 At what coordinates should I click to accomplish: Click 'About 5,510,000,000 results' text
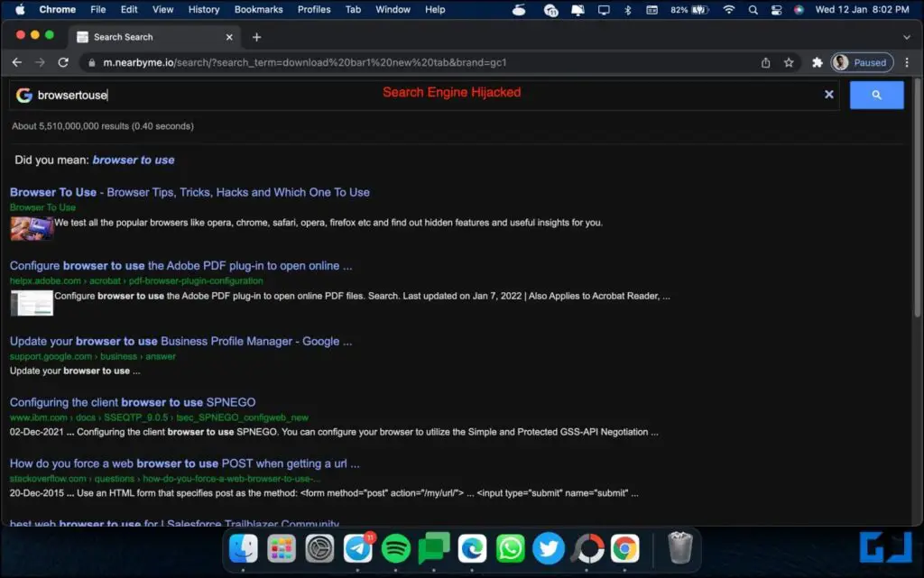(x=103, y=126)
